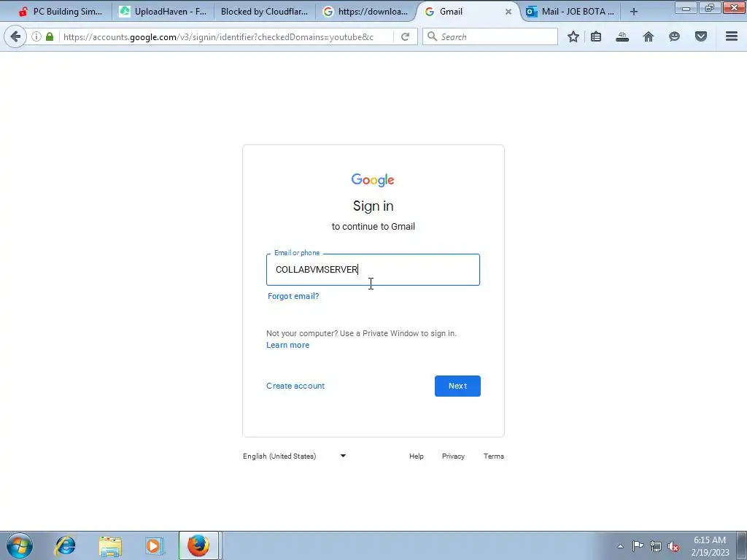747x560 pixels.
Task: Click the muted volume tray icon
Action: pyautogui.click(x=673, y=546)
